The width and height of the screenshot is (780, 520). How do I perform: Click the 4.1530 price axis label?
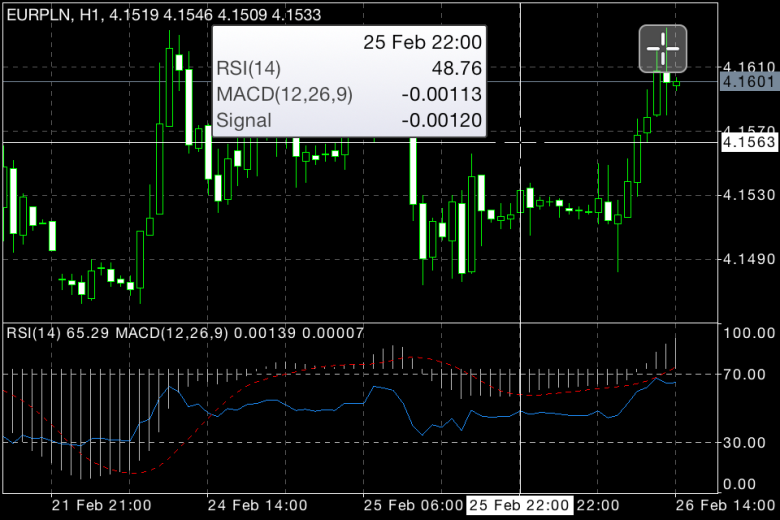click(749, 195)
